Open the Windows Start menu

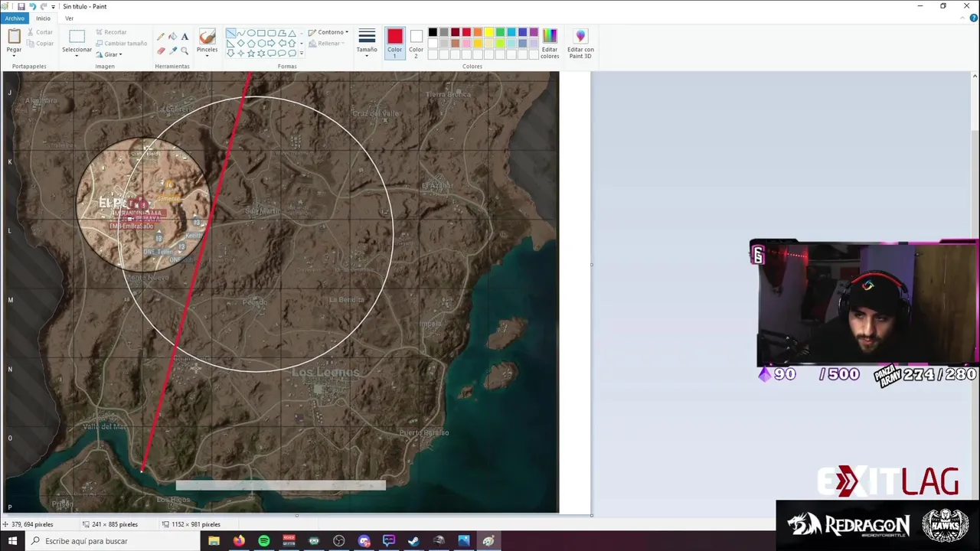[12, 541]
